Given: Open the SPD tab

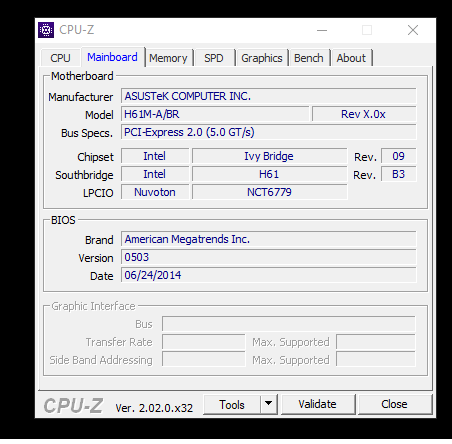Looking at the screenshot, I should pyautogui.click(x=214, y=58).
